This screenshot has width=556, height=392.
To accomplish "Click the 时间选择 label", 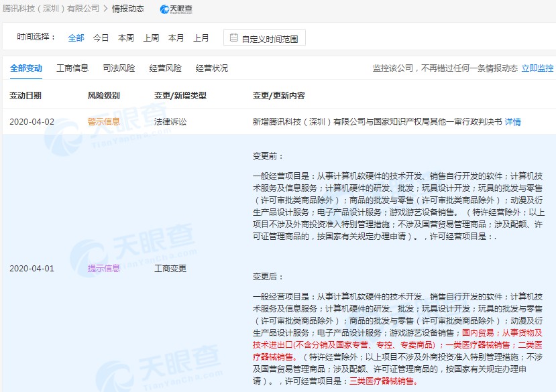I will pos(36,37).
